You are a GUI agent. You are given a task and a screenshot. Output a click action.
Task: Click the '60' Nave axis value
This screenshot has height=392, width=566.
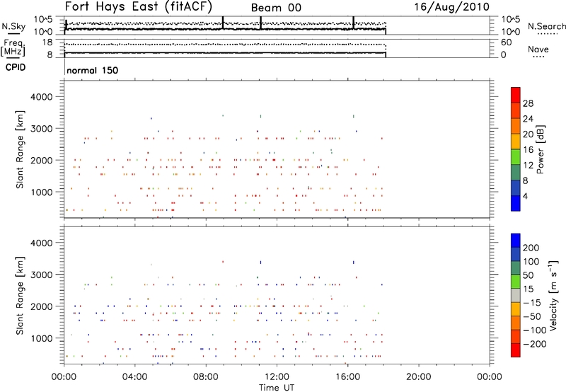click(506, 42)
